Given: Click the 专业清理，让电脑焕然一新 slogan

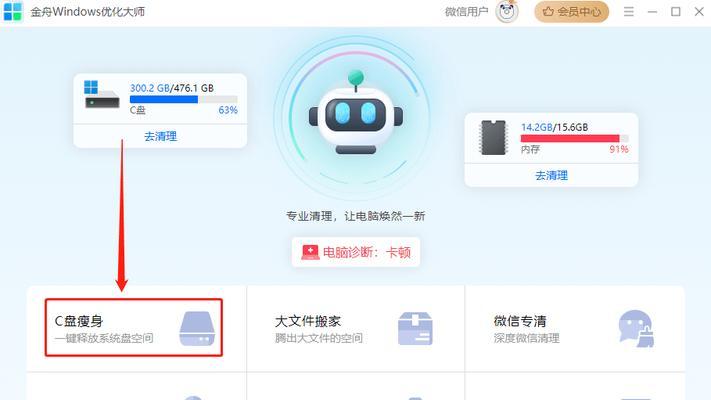Looking at the screenshot, I should coord(356,216).
